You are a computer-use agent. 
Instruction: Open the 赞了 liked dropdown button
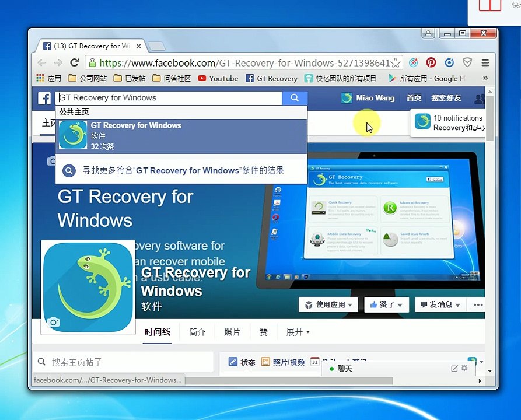386,304
